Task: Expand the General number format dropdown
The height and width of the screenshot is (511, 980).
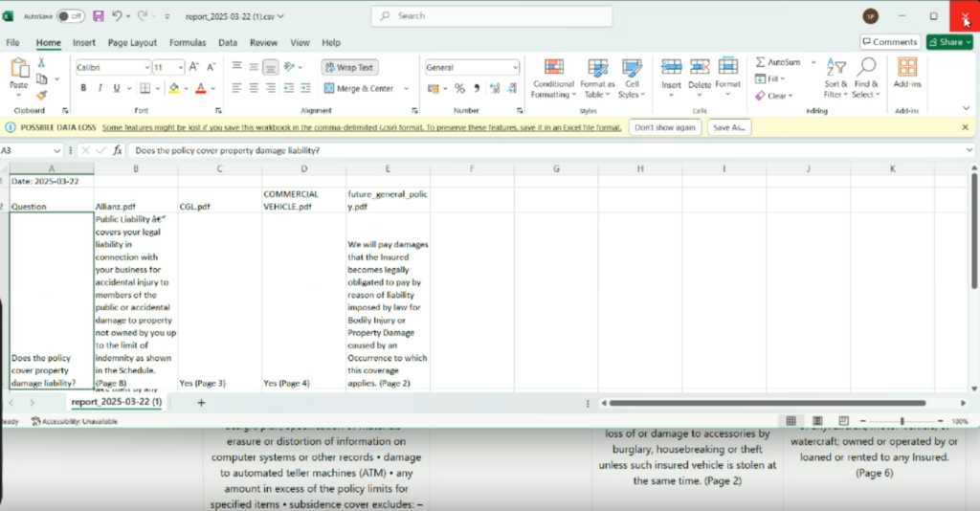Action: [515, 67]
